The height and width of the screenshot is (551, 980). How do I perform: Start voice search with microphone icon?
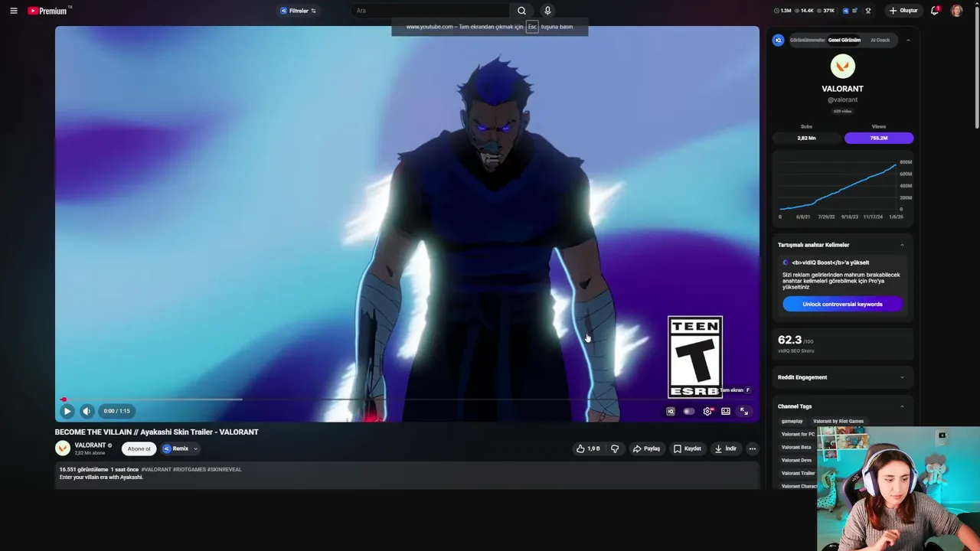[547, 11]
